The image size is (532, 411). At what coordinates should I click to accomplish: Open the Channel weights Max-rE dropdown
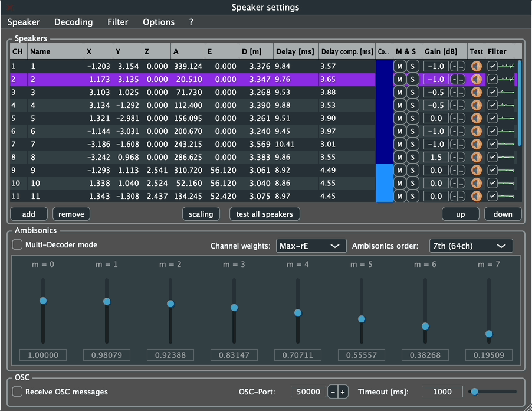pyautogui.click(x=311, y=246)
